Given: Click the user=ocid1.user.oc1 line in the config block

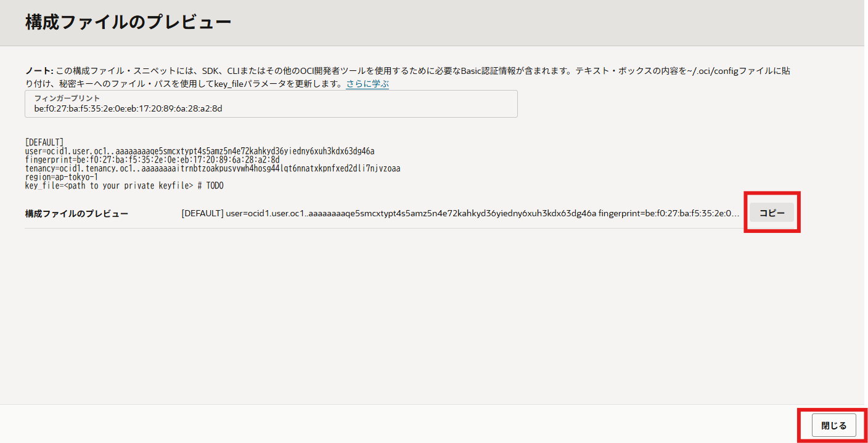Looking at the screenshot, I should 200,151.
